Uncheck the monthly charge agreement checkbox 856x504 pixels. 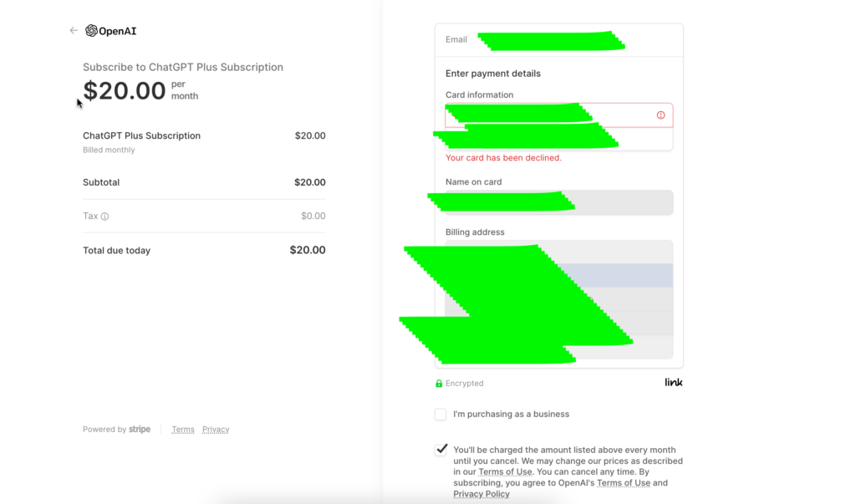(x=441, y=450)
